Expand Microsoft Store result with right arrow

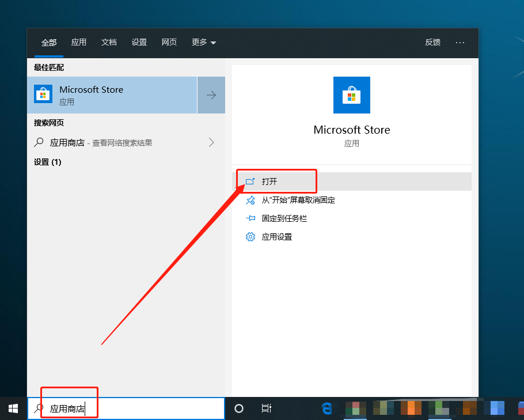[x=211, y=95]
